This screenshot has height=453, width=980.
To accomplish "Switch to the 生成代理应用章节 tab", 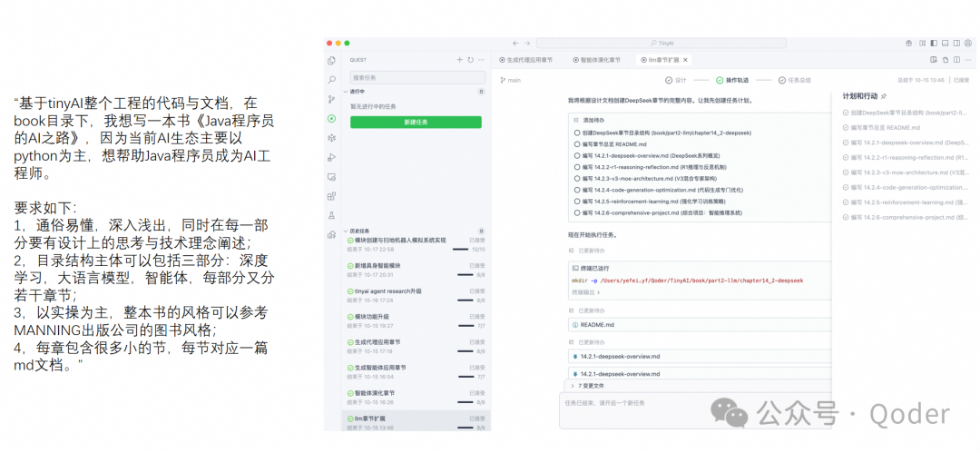I will point(525,60).
